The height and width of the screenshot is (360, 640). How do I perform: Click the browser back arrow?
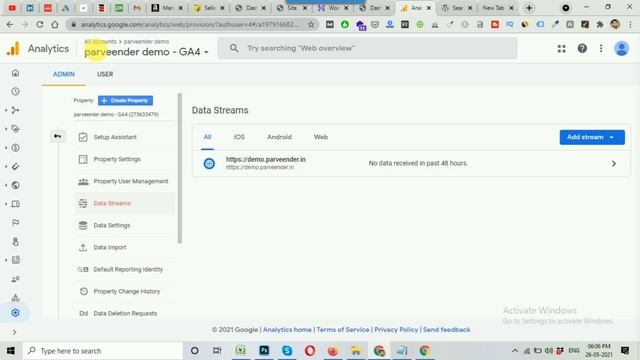10,24
